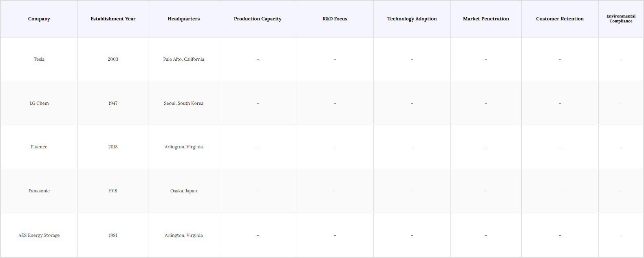Select the Market Penetration column header
This screenshot has width=644, height=258.
click(486, 19)
